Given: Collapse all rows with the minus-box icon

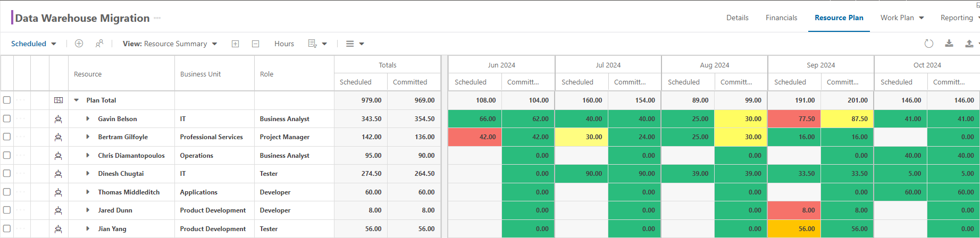Looking at the screenshot, I should point(255,44).
